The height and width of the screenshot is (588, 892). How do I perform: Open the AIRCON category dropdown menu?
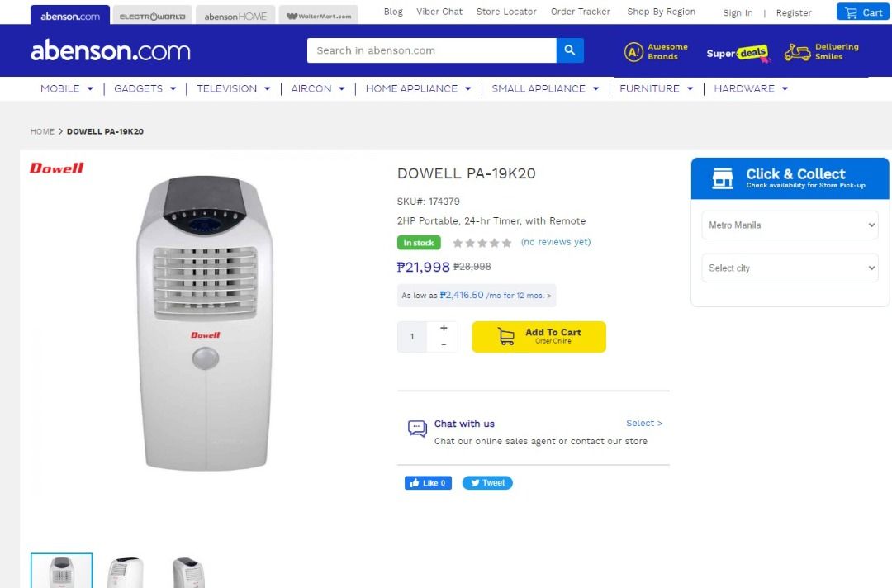(316, 88)
